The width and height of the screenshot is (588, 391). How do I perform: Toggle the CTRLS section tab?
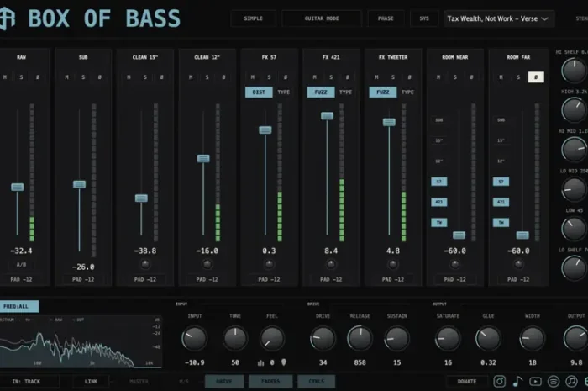pyautogui.click(x=316, y=381)
